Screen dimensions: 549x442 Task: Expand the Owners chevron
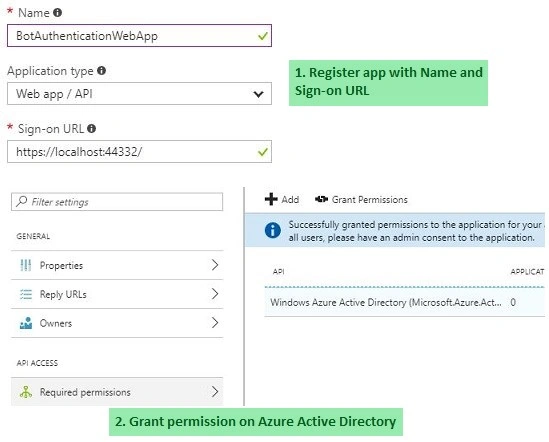[215, 323]
